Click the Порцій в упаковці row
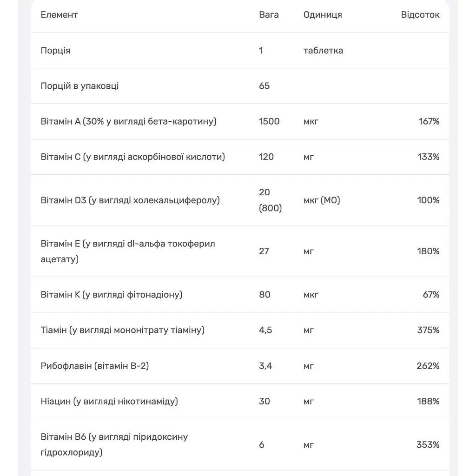The width and height of the screenshot is (476, 476). pos(240,86)
